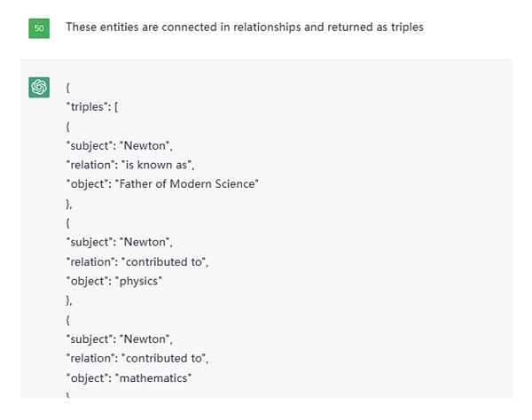Click subject "Newton" line in the physics triple
532x420 pixels.
(119, 242)
